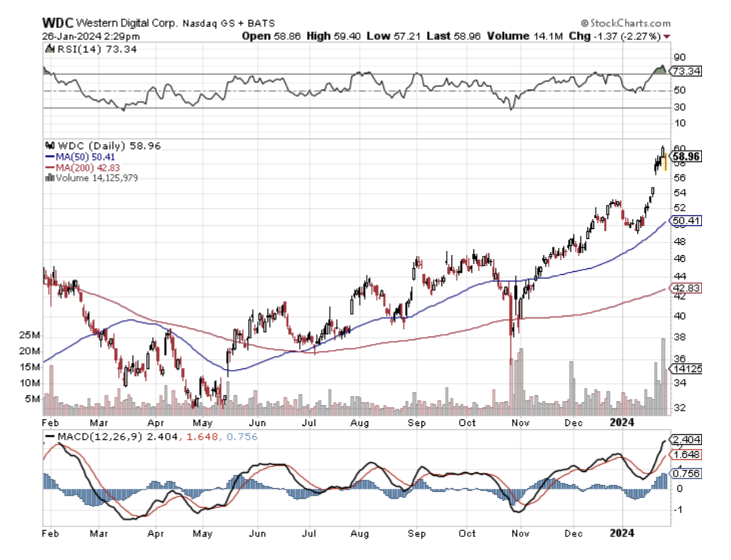Click the WDC ticker symbol in header
Viewport: 731px width, 560px height.
[57, 23]
